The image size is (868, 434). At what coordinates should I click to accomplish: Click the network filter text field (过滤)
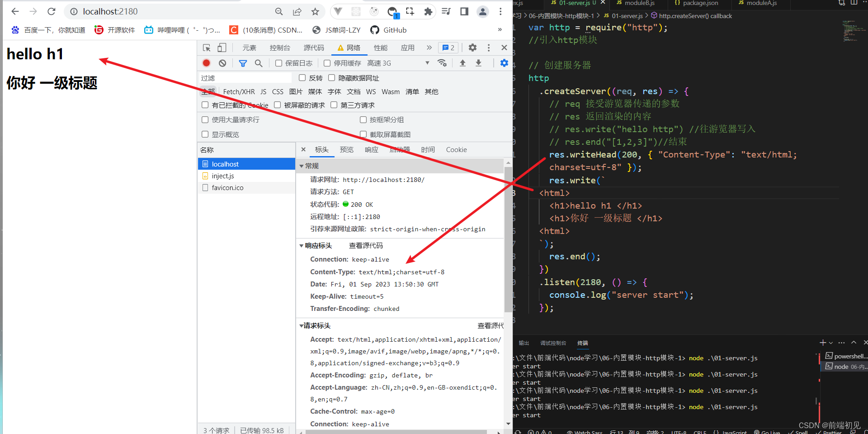[245, 78]
